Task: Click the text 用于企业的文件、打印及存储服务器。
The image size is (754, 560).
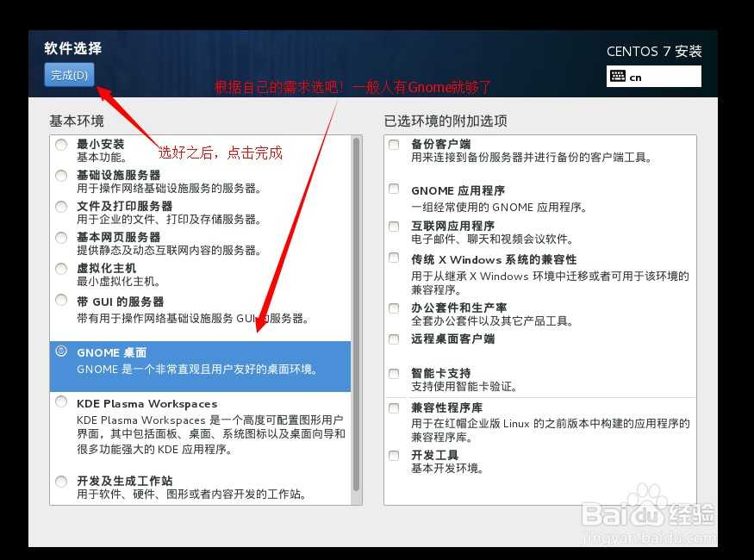Action: tap(169, 219)
